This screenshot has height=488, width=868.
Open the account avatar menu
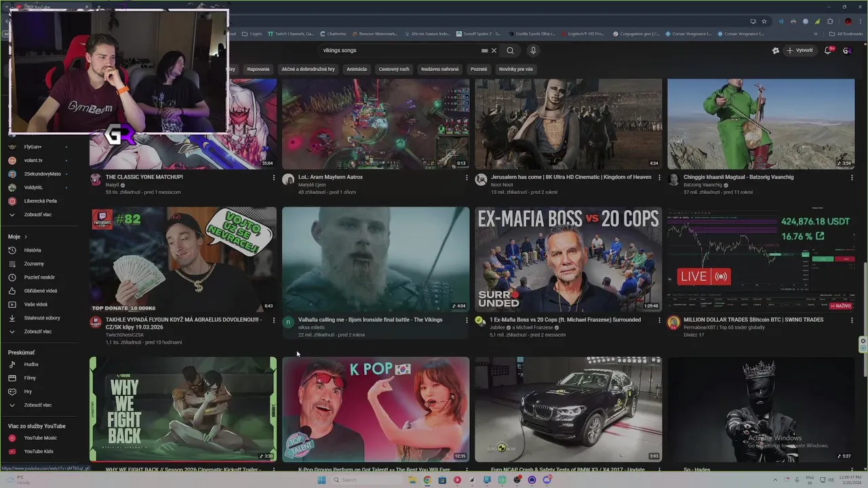[847, 50]
